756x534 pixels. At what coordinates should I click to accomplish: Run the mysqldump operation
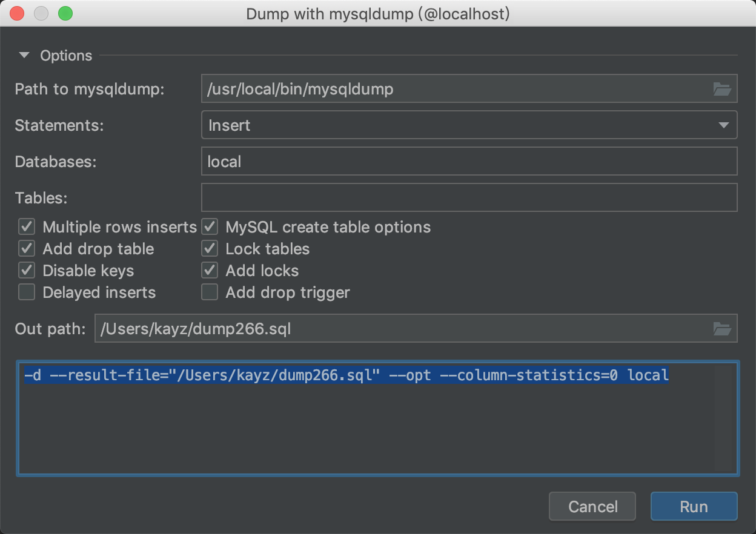694,506
